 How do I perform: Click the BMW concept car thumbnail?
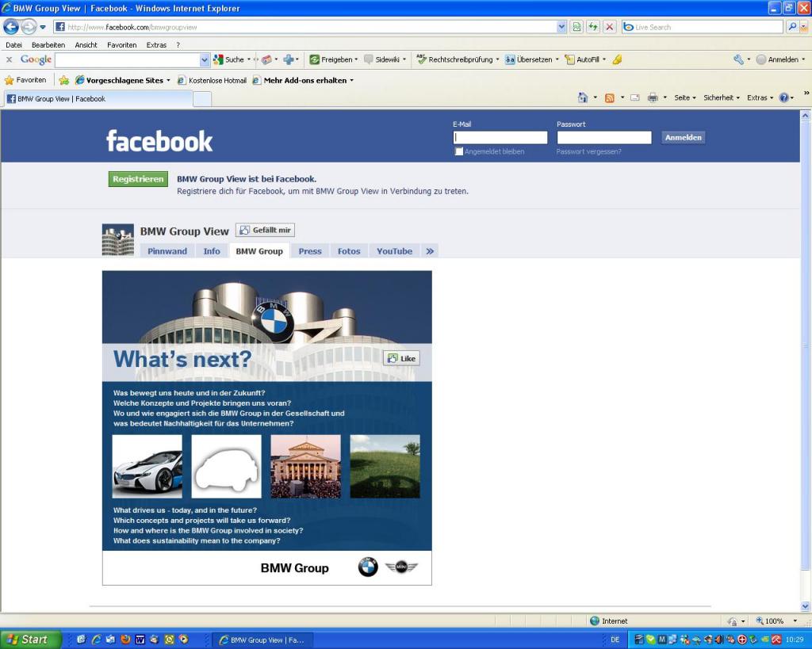147,466
